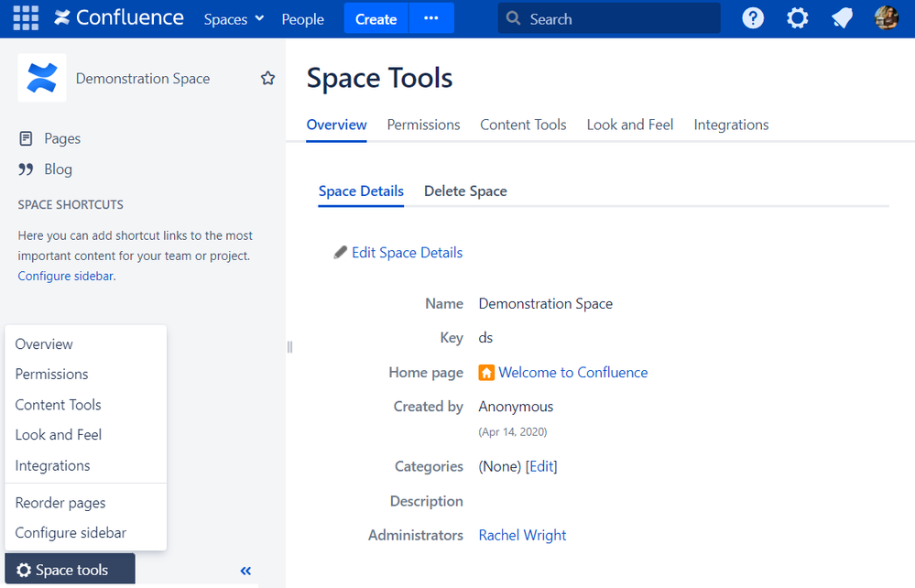Click the pencil icon beside Edit Space Details
The image size is (915, 588).
(x=340, y=253)
